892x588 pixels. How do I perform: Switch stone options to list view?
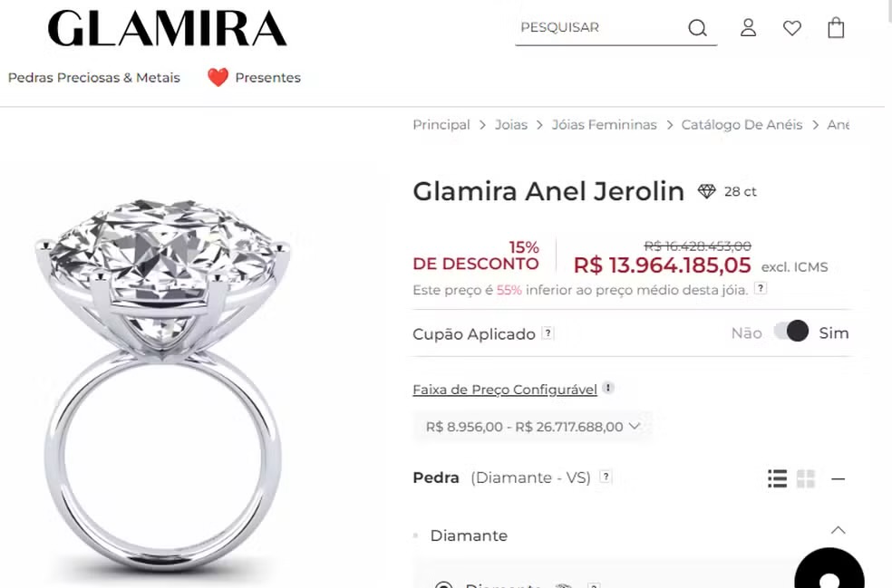pyautogui.click(x=777, y=478)
